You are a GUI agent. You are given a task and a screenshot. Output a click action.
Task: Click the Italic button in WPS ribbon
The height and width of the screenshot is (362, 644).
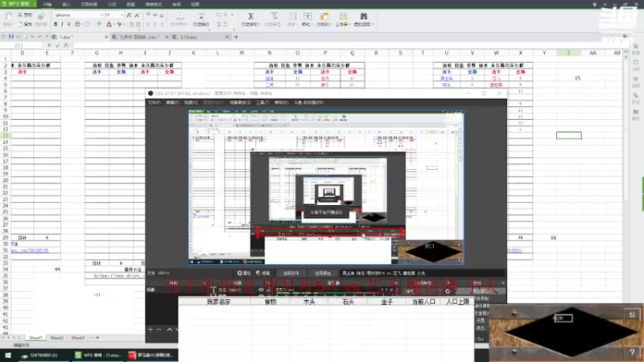pyautogui.click(x=62, y=24)
